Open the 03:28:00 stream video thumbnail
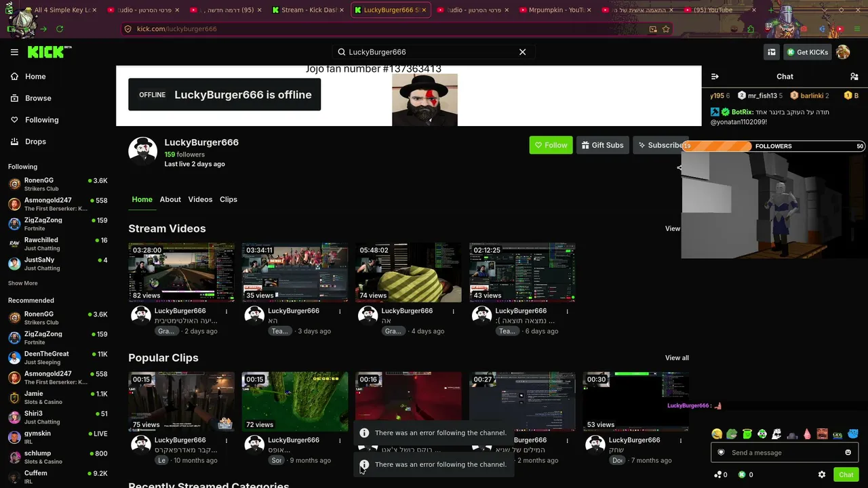This screenshot has height=488, width=868. click(x=182, y=272)
